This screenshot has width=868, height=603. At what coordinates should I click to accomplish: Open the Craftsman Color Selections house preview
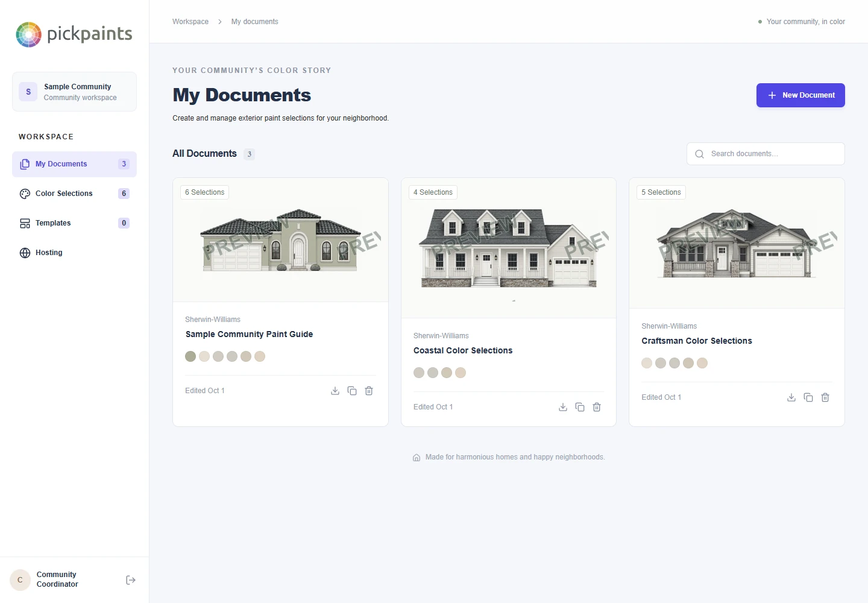coord(737,243)
